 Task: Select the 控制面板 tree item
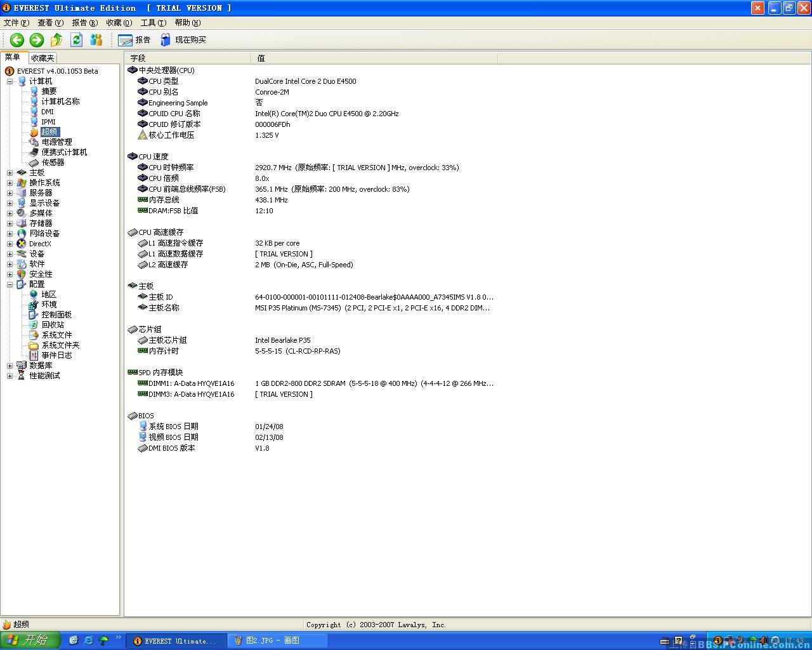[56, 315]
